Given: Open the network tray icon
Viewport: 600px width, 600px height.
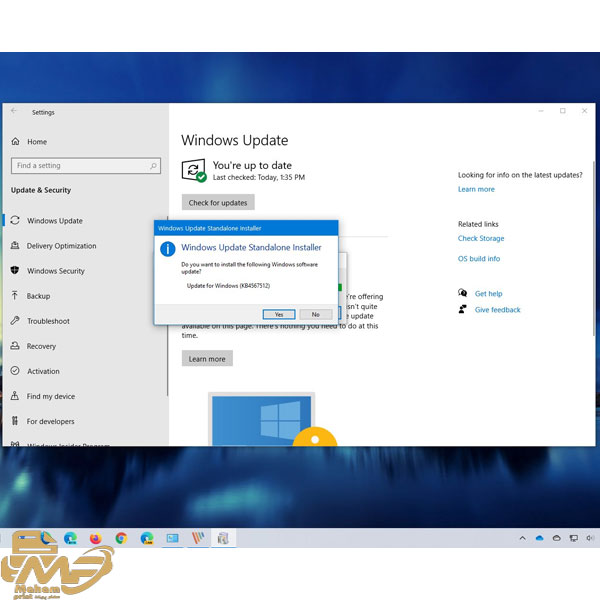Looking at the screenshot, I should 574,538.
